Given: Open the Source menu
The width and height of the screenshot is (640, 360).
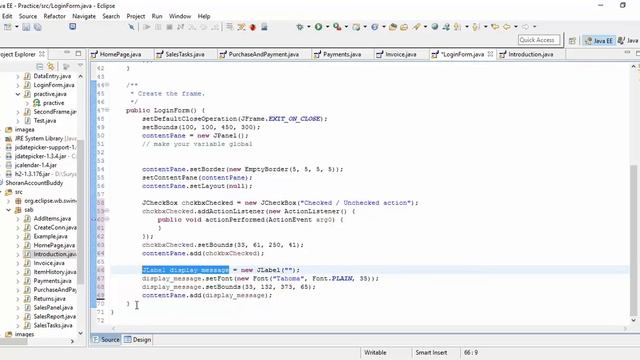Looking at the screenshot, I should [x=28, y=16].
